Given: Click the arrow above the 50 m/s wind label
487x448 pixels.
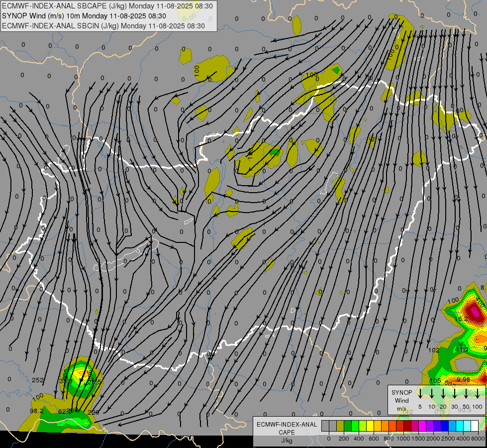Looking at the screenshot, I should pyautogui.click(x=466, y=393).
